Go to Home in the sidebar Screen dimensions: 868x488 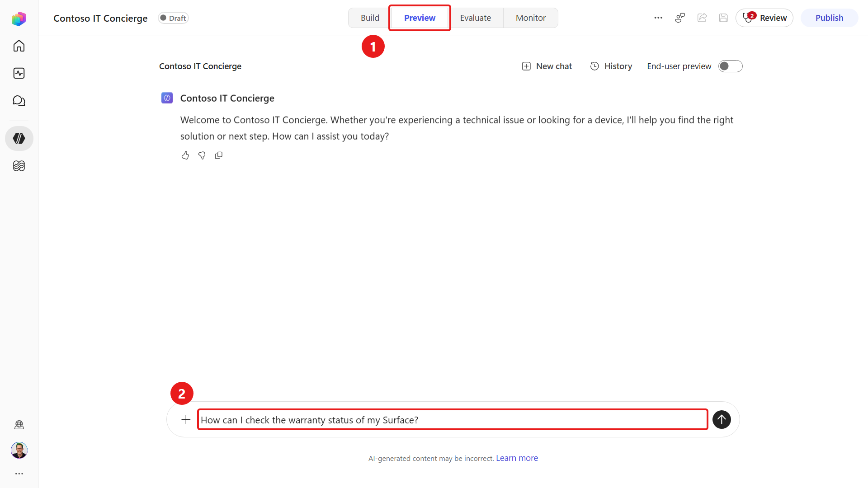coord(19,46)
